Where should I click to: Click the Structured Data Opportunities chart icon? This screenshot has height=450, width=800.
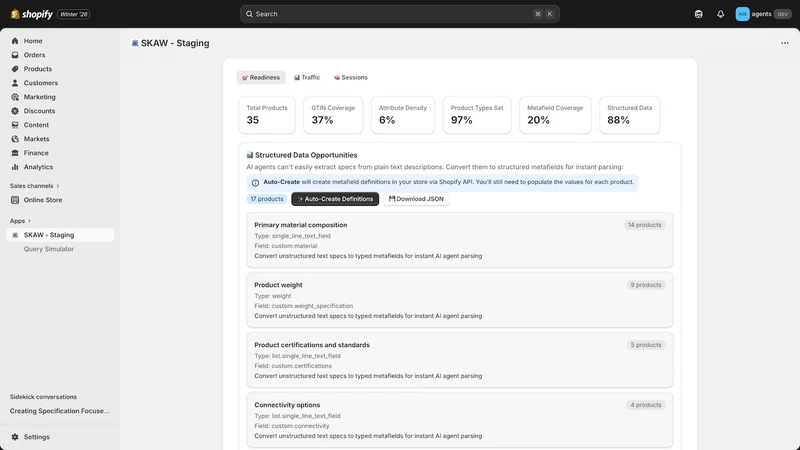249,155
